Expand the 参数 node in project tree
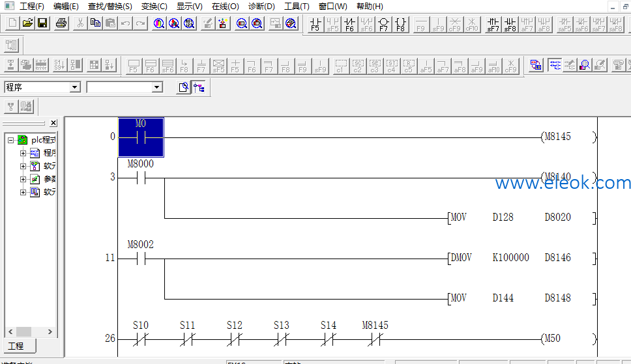This screenshot has width=631, height=364. pyautogui.click(x=23, y=179)
